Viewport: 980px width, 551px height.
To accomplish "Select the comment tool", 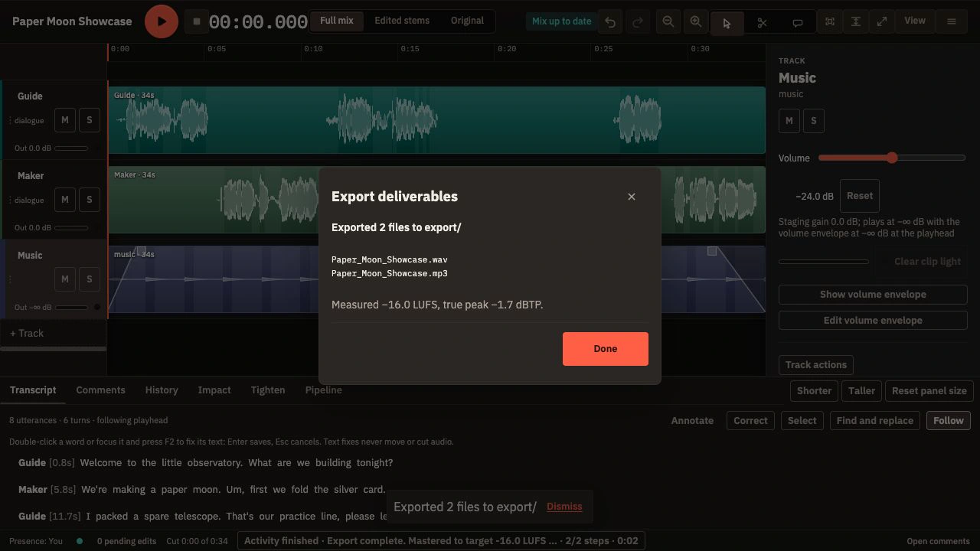I will [x=797, y=23].
